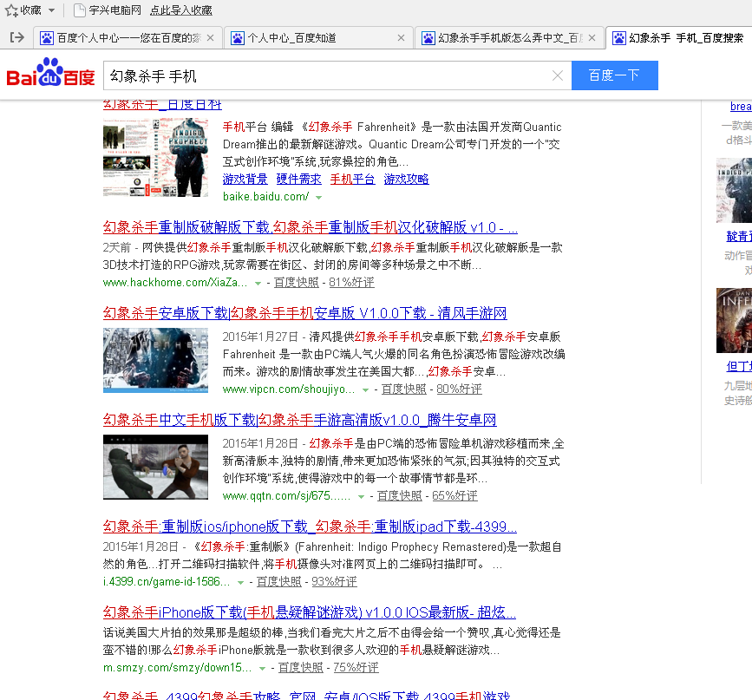
Task: Click the fight scene thumbnail
Action: pyautogui.click(x=155, y=468)
